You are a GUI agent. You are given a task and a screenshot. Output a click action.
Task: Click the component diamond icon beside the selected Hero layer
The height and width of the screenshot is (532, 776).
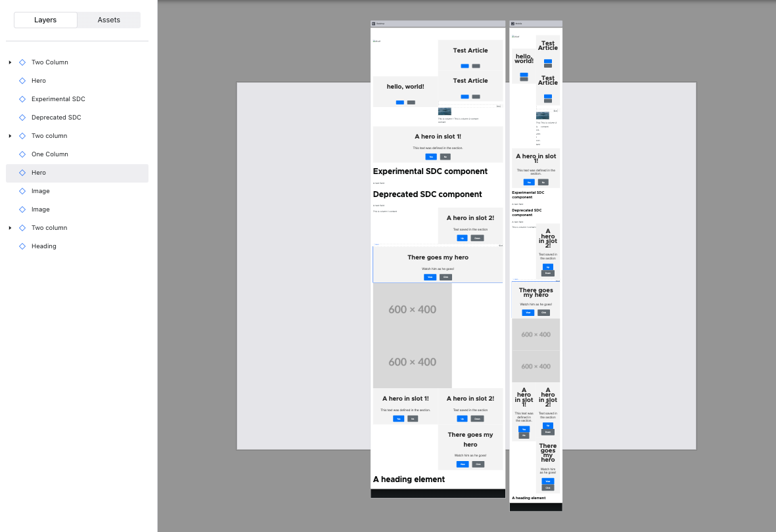click(23, 172)
